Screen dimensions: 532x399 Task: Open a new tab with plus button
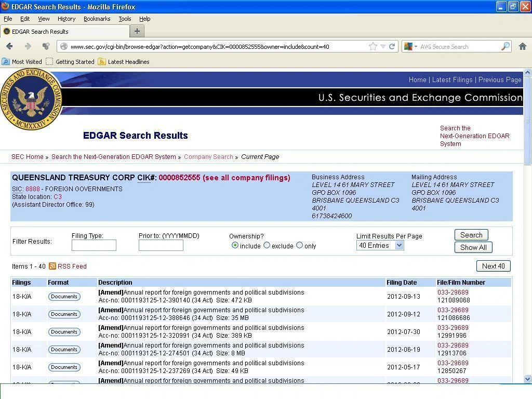pyautogui.click(x=137, y=31)
